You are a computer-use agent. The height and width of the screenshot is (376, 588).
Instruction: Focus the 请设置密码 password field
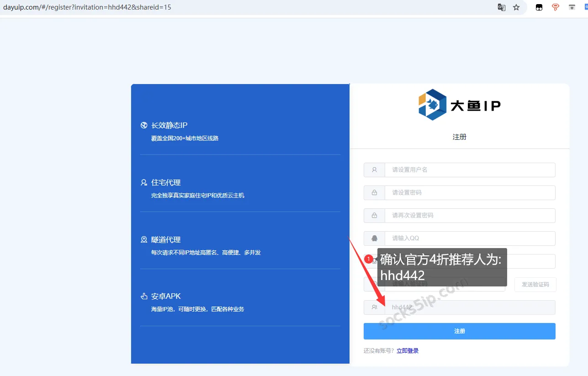(x=470, y=192)
